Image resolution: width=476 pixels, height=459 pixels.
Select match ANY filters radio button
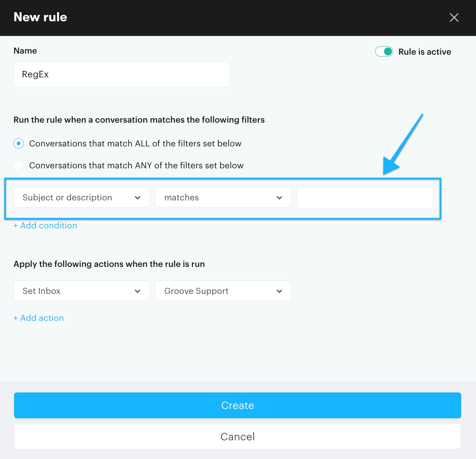coord(19,165)
